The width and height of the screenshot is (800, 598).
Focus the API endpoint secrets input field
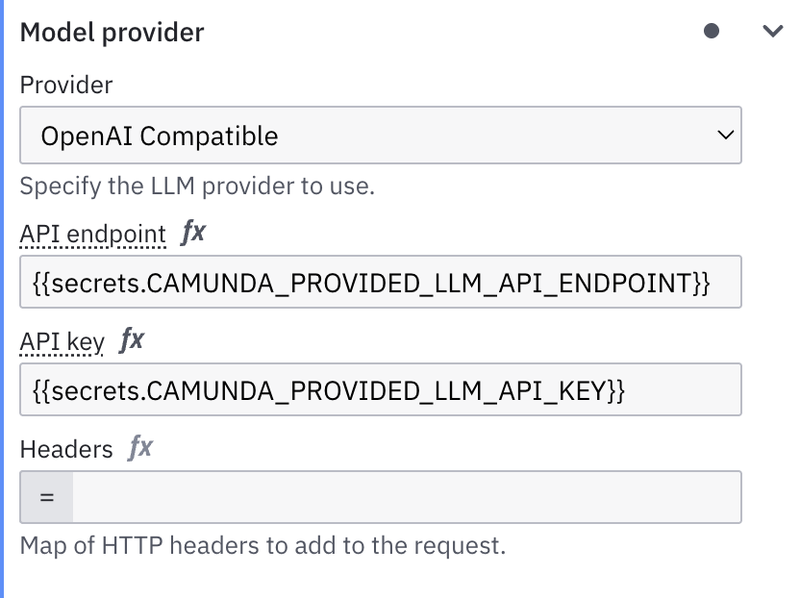point(381,282)
